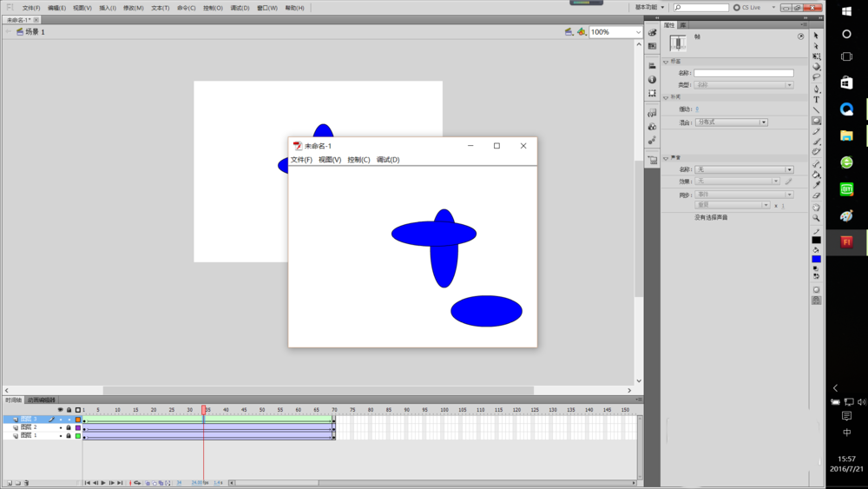
Task: Open the 效果 effect dropdown
Action: pyautogui.click(x=737, y=182)
